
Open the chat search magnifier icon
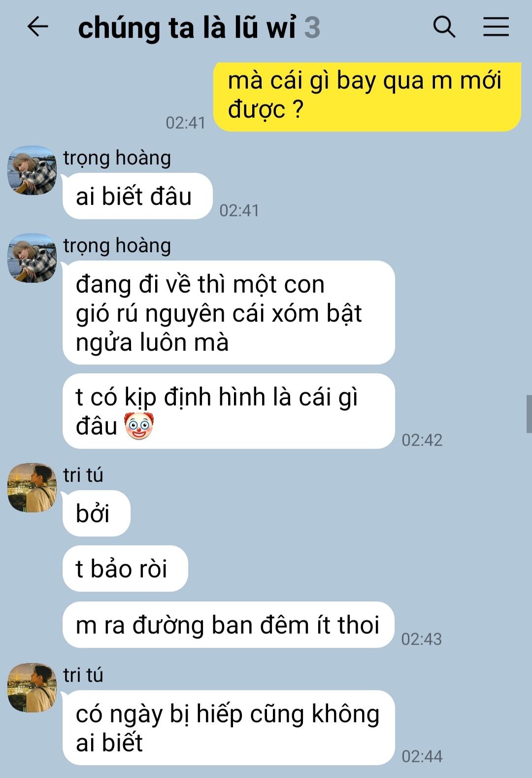(444, 27)
